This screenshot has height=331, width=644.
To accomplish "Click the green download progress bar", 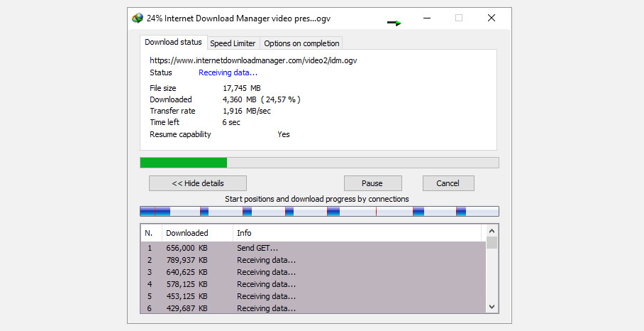I will (319, 163).
